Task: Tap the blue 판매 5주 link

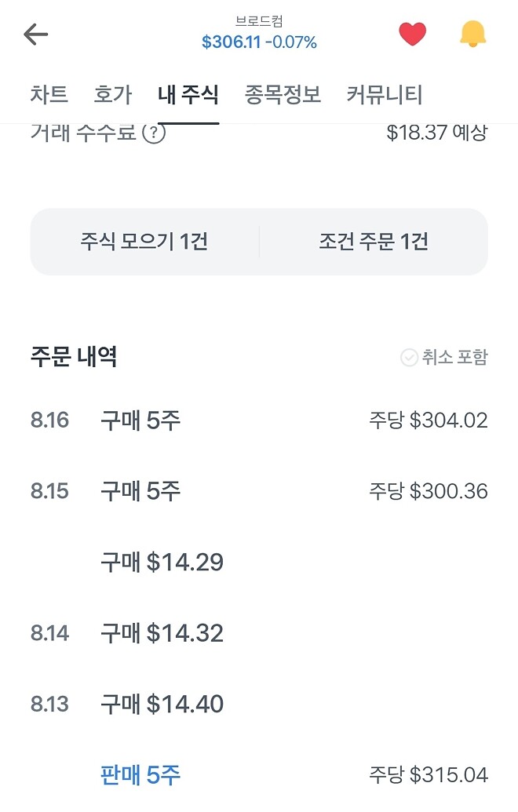Action: 140,774
